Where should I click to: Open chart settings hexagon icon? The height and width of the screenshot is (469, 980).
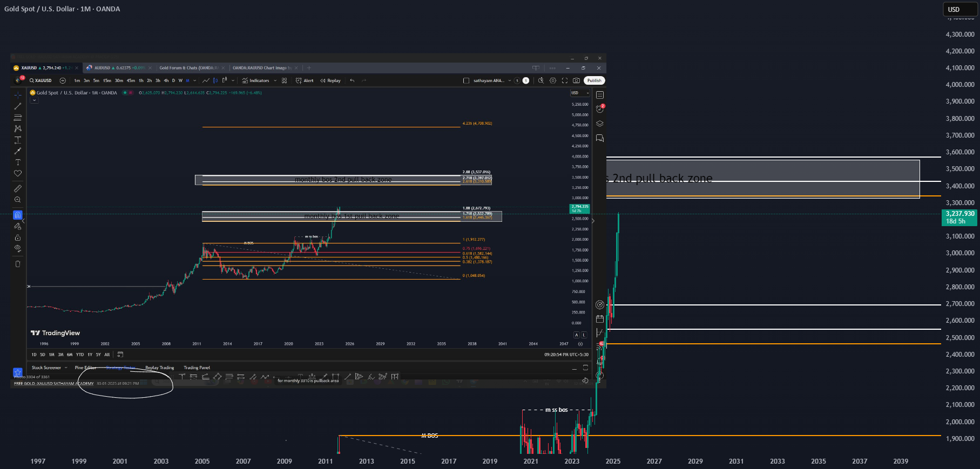552,80
